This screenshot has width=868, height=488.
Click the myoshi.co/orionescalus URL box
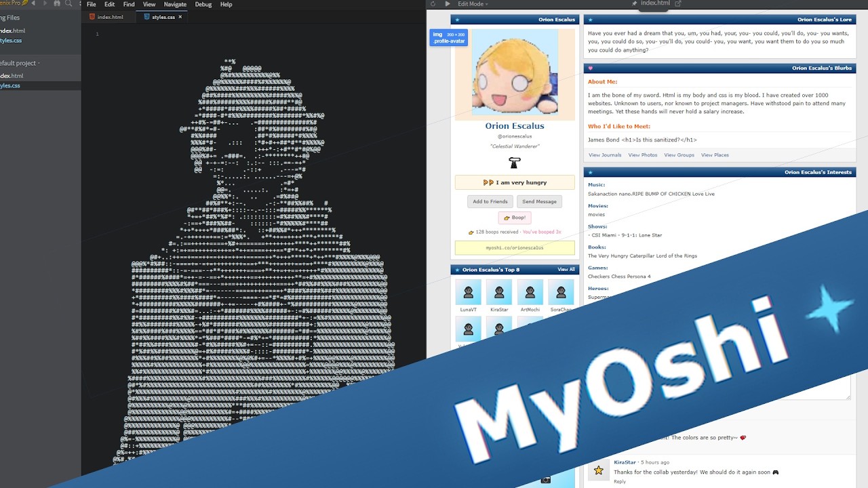point(515,248)
